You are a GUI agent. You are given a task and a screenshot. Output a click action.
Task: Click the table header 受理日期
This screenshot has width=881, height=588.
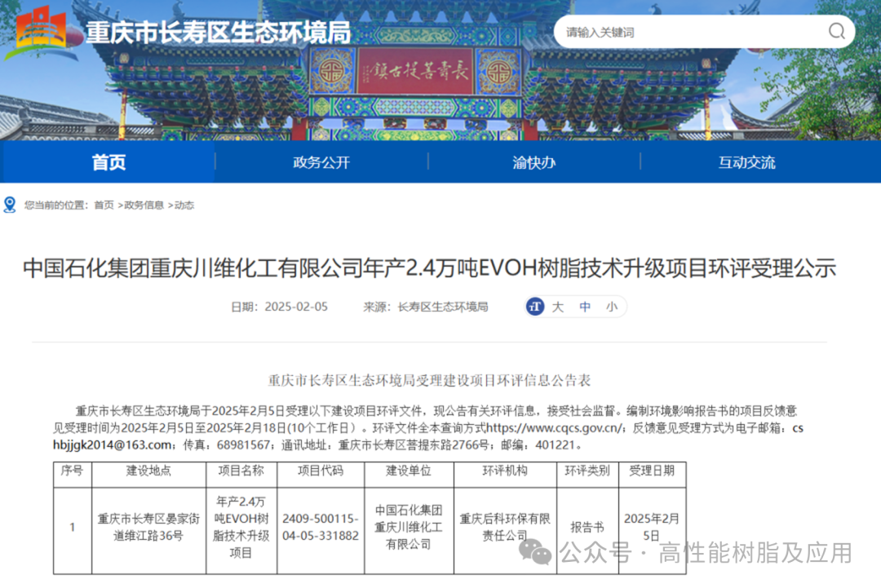point(652,471)
